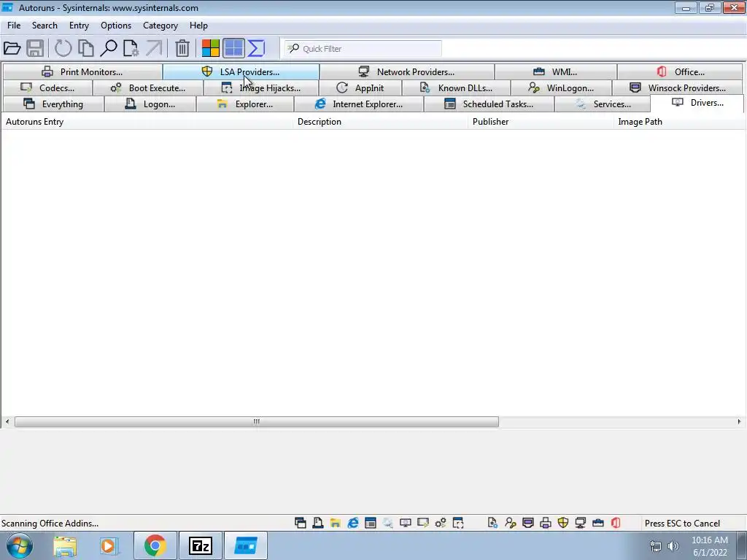Click the Save floppy disk icon
747x560 pixels.
(x=35, y=48)
